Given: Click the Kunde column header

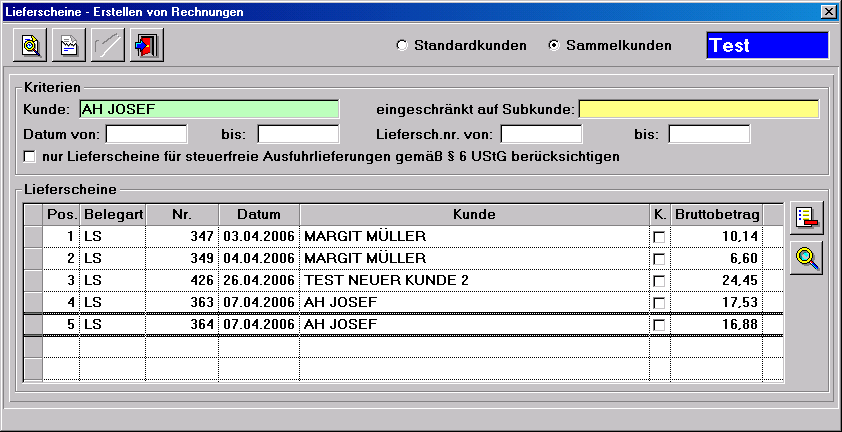Looking at the screenshot, I should (x=474, y=215).
